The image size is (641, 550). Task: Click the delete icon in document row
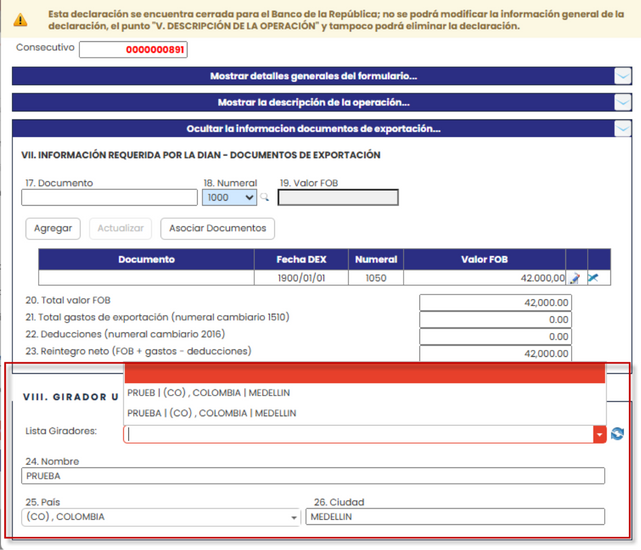click(x=593, y=279)
